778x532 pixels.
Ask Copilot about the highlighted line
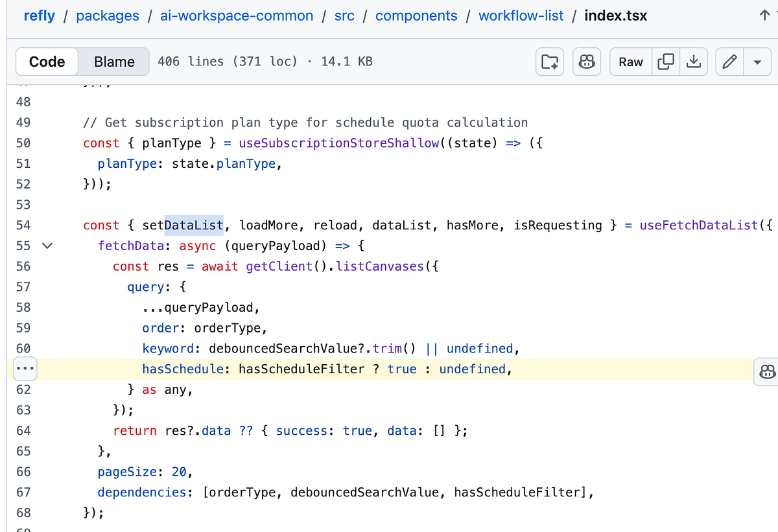pyautogui.click(x=767, y=371)
